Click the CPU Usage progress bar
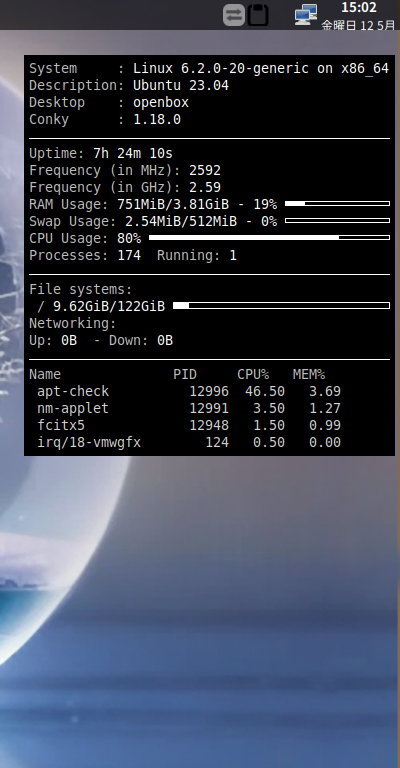400x768 pixels. coord(269,238)
